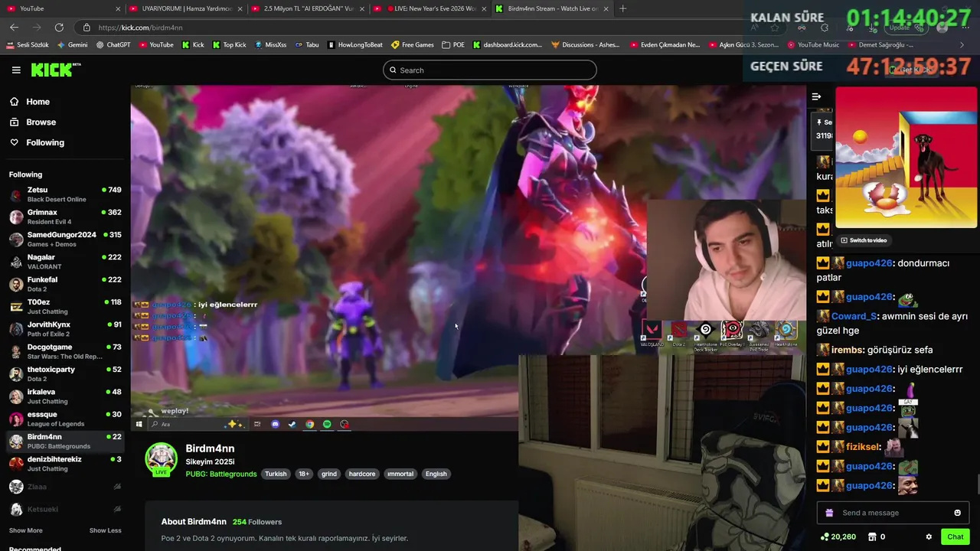980x551 pixels.
Task: Click the browser back arrow
Action: pyautogui.click(x=14, y=28)
